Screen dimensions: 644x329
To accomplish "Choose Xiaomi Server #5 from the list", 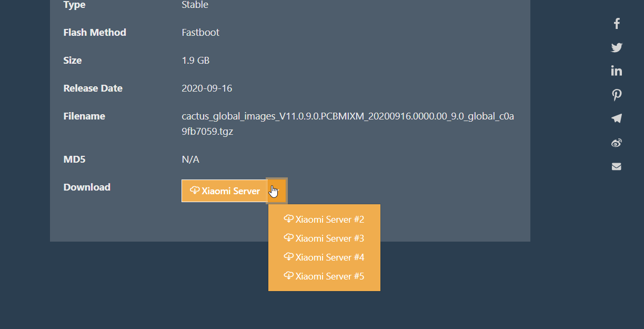I will [324, 276].
